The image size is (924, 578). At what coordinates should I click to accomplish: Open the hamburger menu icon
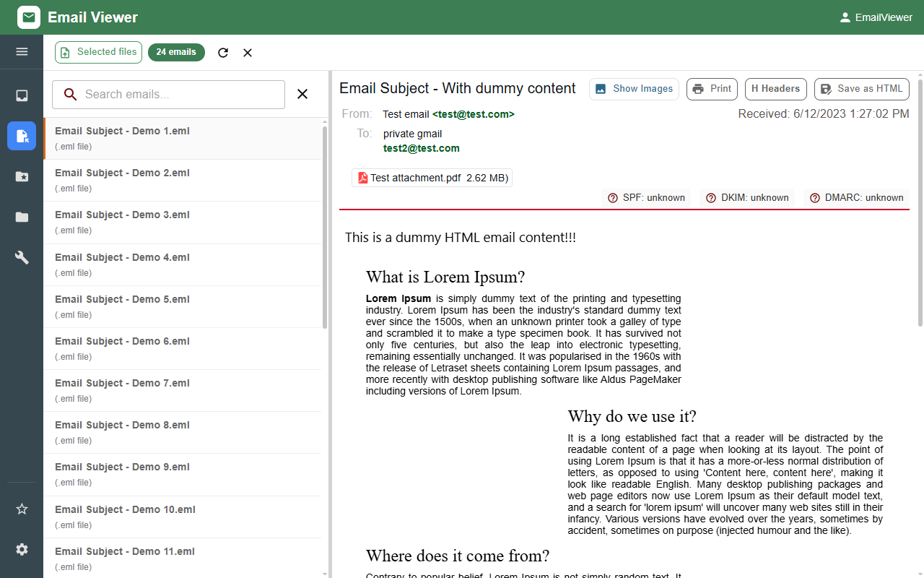[x=22, y=51]
